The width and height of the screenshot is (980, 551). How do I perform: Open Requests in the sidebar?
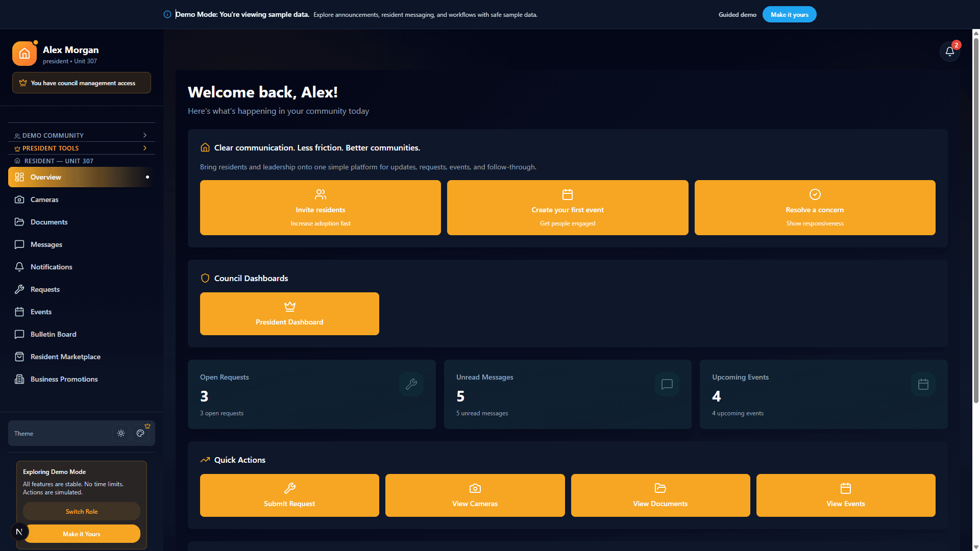[x=82, y=289]
